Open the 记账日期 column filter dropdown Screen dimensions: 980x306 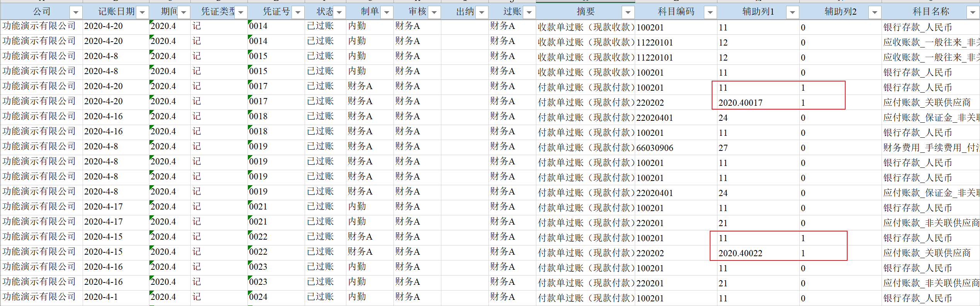142,12
